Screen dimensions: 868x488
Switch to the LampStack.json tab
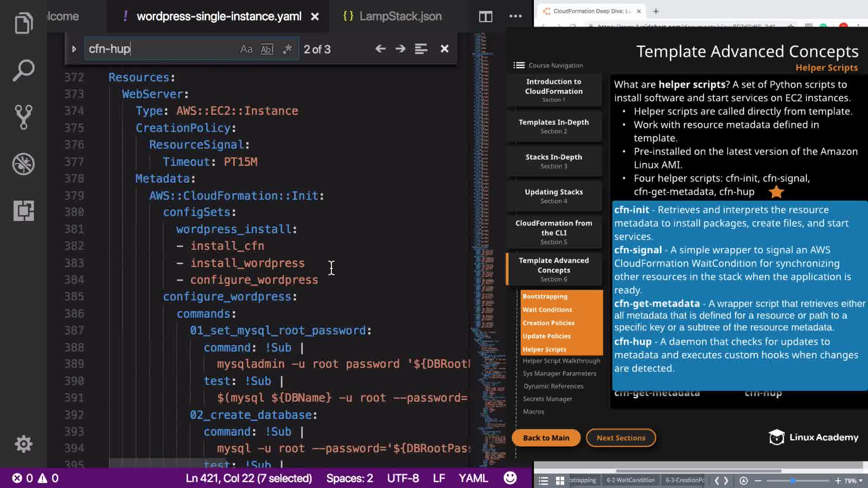pyautogui.click(x=400, y=16)
